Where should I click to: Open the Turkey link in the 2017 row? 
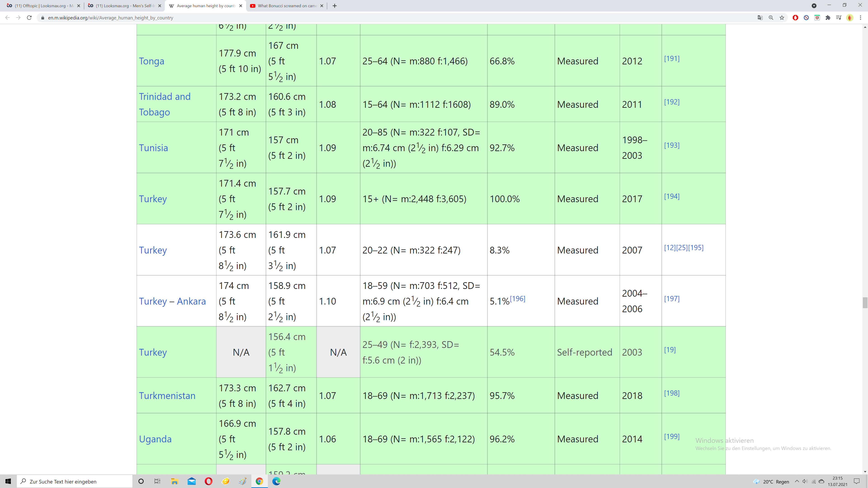click(153, 199)
